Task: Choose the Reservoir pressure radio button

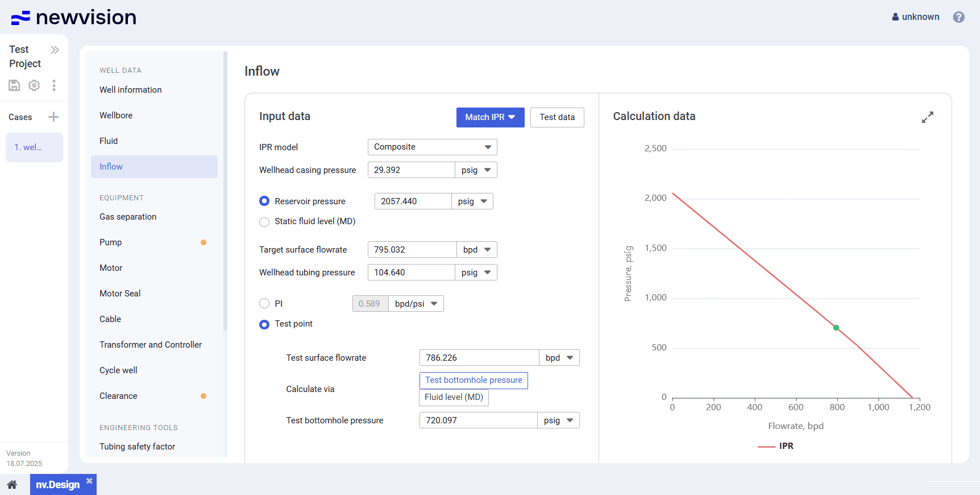Action: (264, 201)
